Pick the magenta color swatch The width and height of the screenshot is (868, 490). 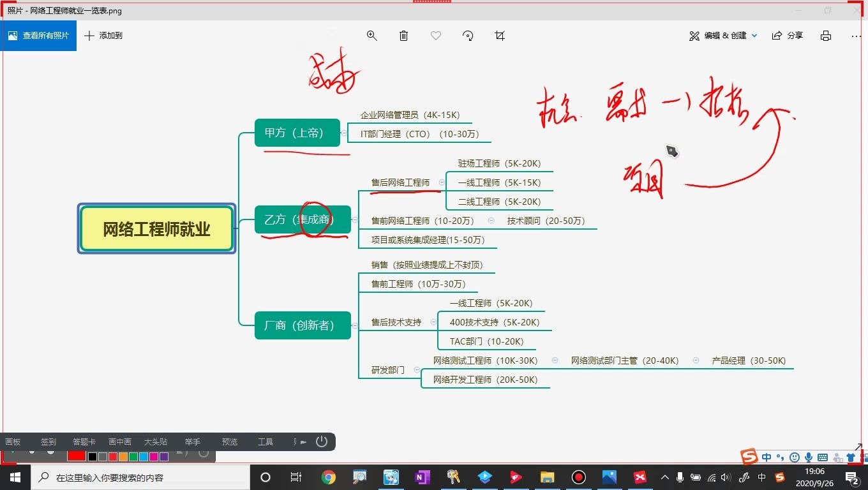click(x=154, y=457)
